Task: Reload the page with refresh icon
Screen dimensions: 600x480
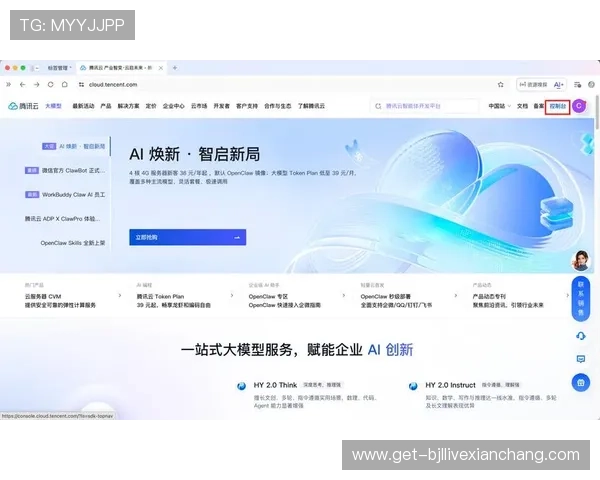Action: click(x=51, y=85)
